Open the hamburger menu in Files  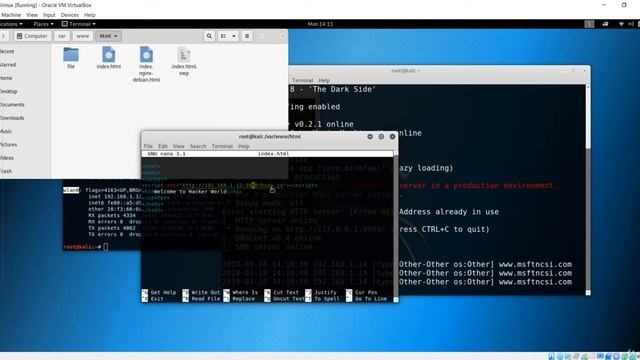(x=247, y=36)
